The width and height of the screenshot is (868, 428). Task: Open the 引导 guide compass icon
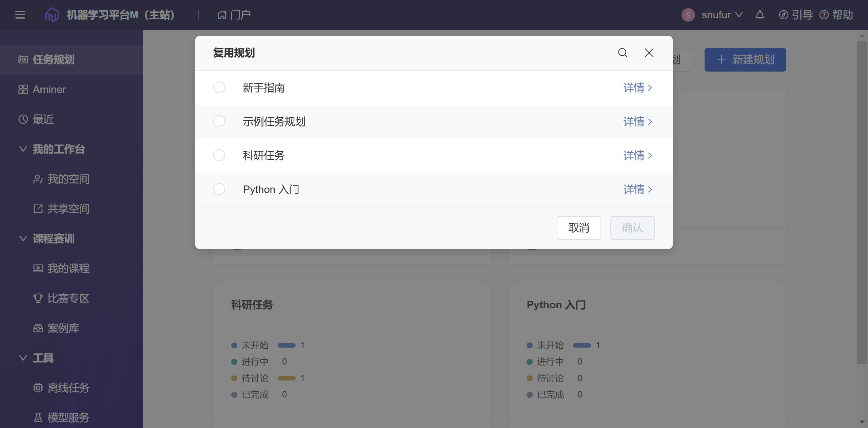[x=783, y=15]
